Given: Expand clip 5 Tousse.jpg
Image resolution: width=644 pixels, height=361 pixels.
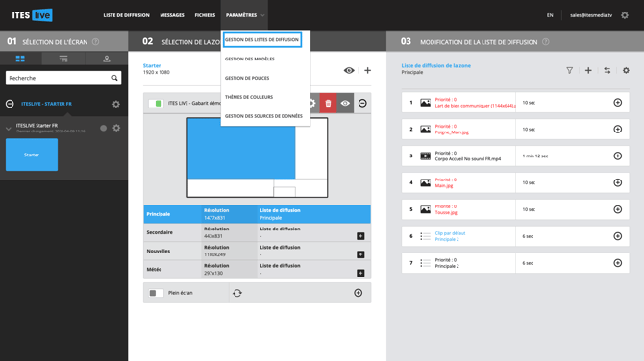Looking at the screenshot, I should point(618,209).
